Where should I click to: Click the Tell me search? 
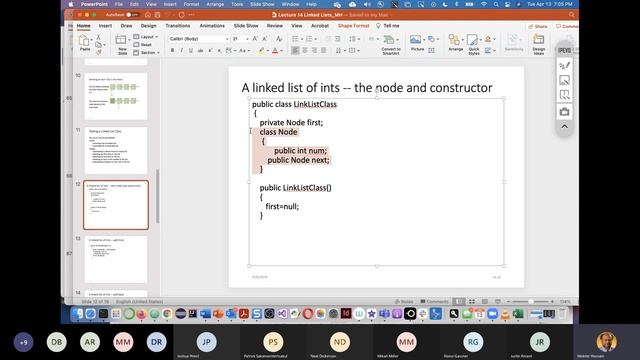[388, 26]
